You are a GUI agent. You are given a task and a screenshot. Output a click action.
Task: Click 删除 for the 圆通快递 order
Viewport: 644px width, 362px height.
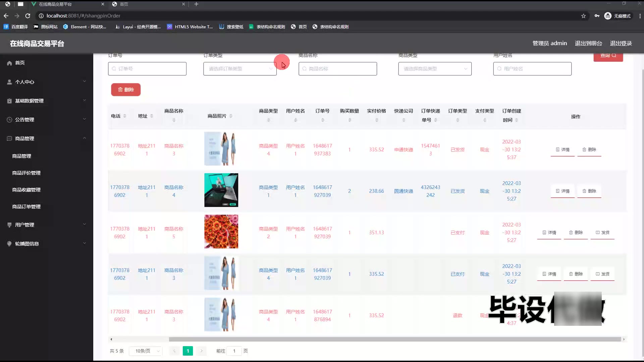[x=589, y=191]
